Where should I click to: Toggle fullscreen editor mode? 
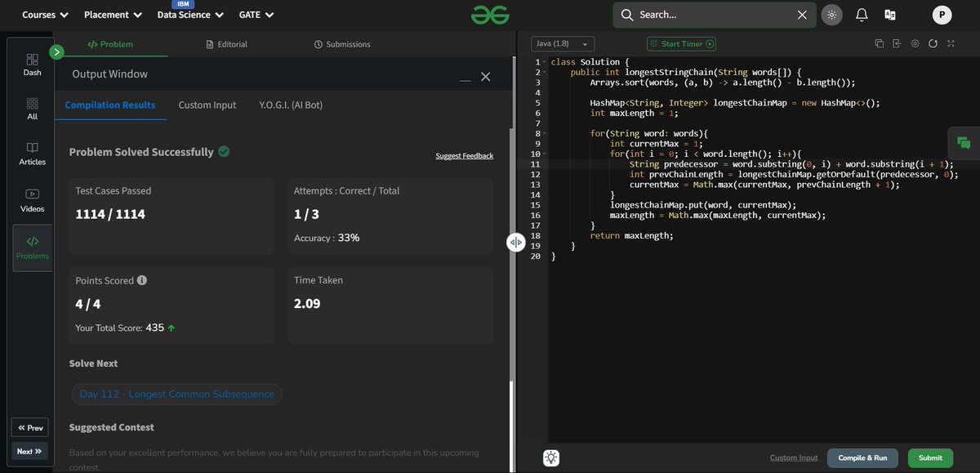pos(951,44)
